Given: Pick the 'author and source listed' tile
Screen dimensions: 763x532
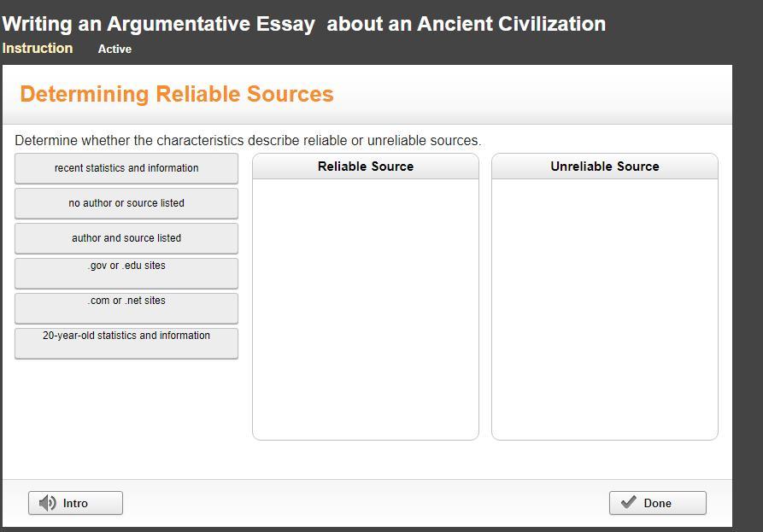Looking at the screenshot, I should click(x=126, y=238).
